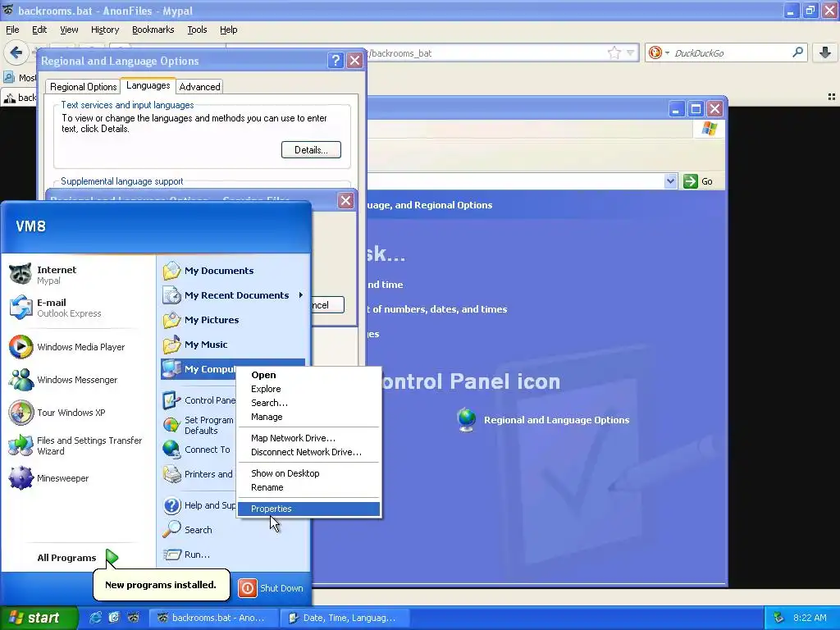The height and width of the screenshot is (630, 840).
Task: Open URL bar history dropdown arrow
Action: pyautogui.click(x=631, y=52)
